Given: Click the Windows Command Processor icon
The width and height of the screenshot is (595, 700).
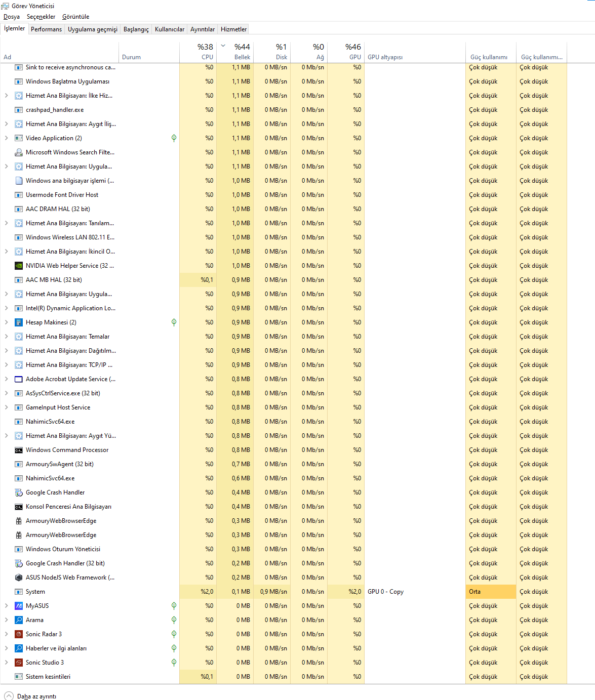Looking at the screenshot, I should click(x=19, y=450).
